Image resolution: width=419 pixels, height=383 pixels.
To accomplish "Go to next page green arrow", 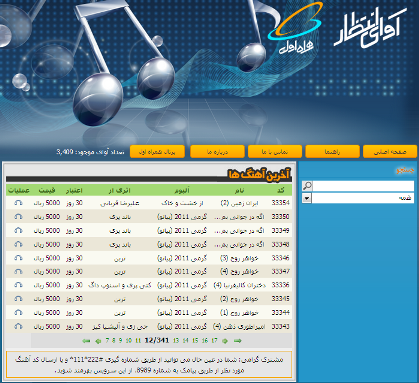I will tap(225, 341).
